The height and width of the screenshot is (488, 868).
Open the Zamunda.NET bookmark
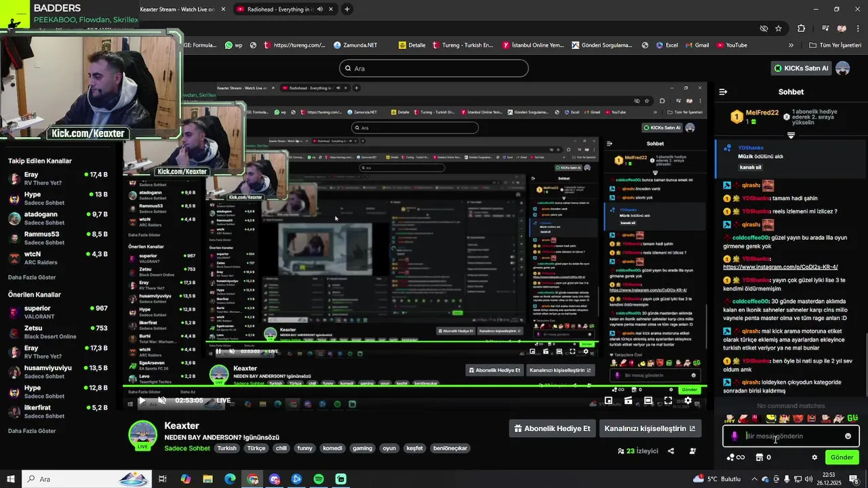tap(355, 45)
